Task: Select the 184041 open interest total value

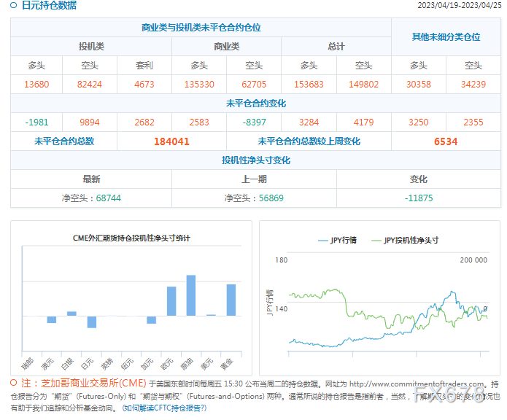Action: point(171,141)
